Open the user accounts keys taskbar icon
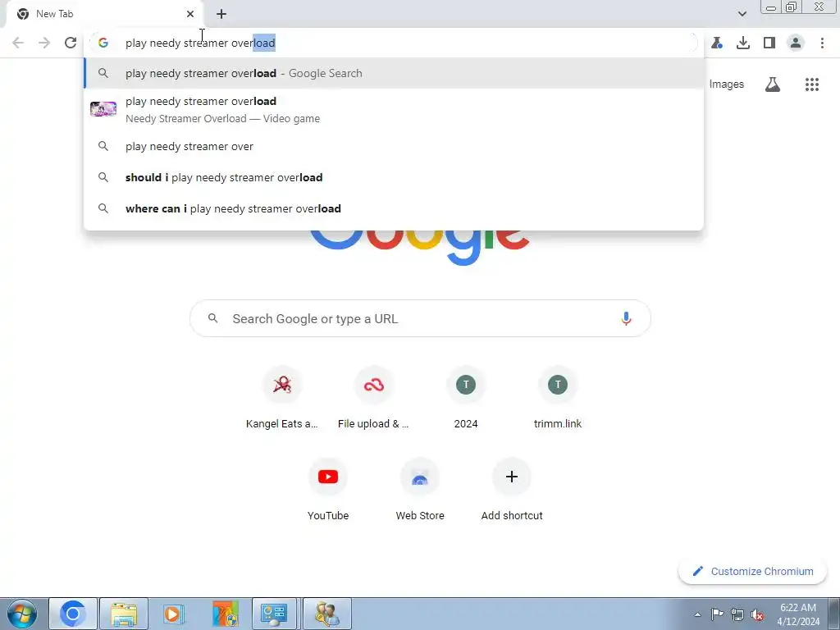This screenshot has height=630, width=840. pos(327,614)
